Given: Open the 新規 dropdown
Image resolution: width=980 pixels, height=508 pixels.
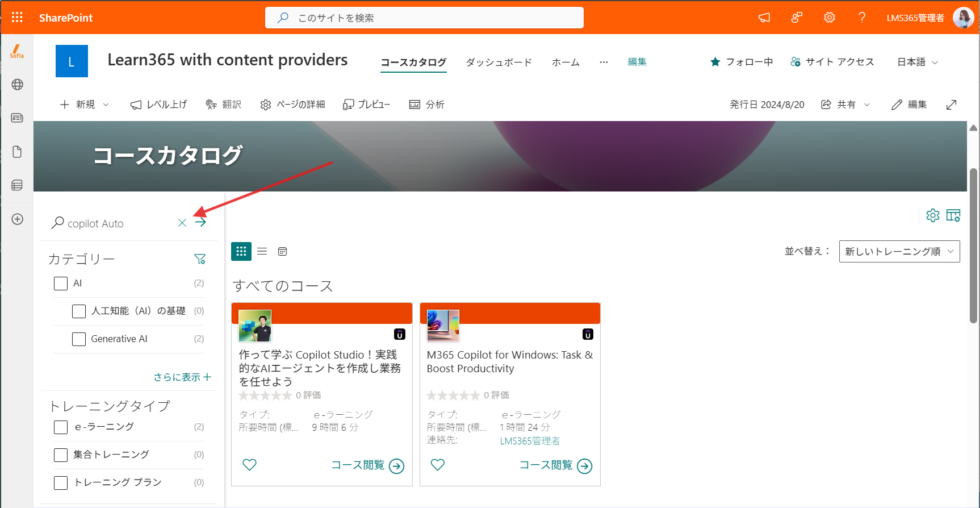Looking at the screenshot, I should click(85, 105).
